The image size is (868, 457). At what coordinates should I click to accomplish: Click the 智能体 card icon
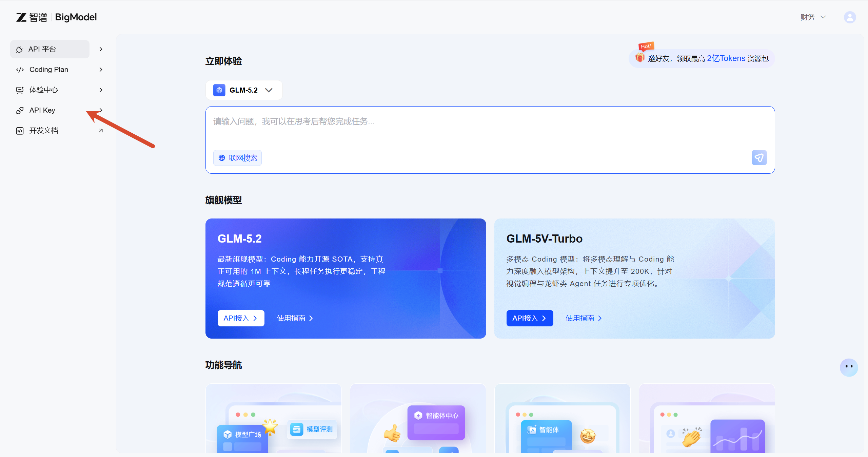(532, 430)
